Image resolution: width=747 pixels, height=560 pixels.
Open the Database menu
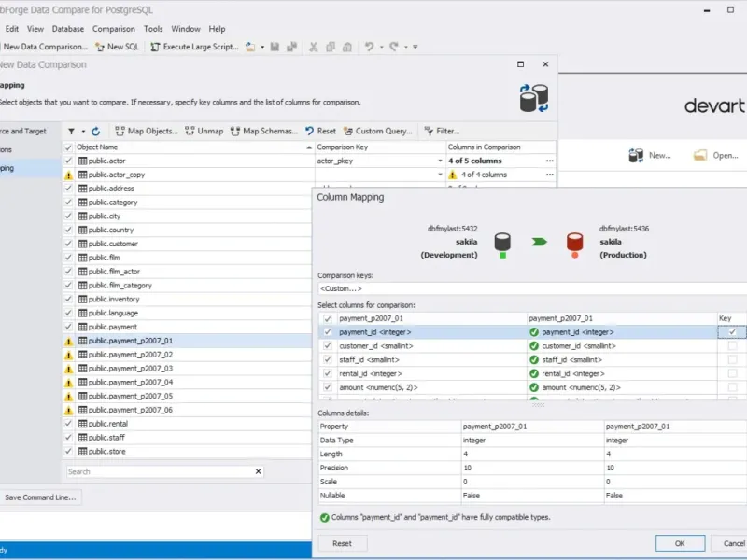67,29
